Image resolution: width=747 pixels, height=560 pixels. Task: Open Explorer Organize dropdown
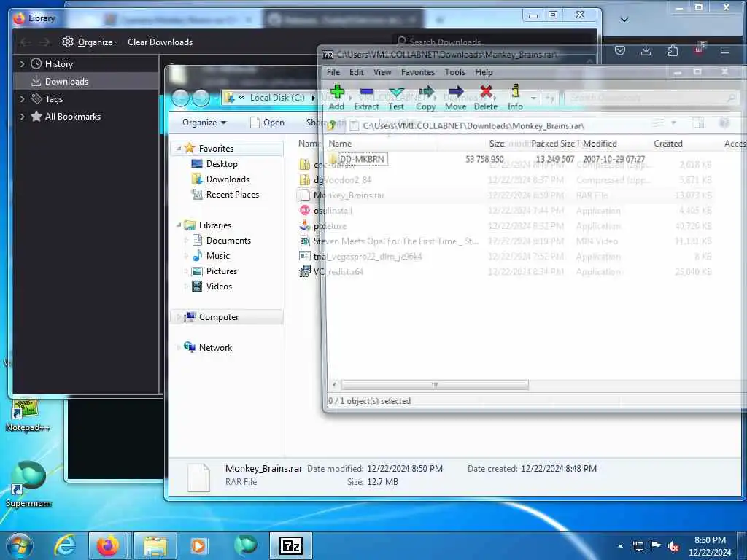point(204,122)
